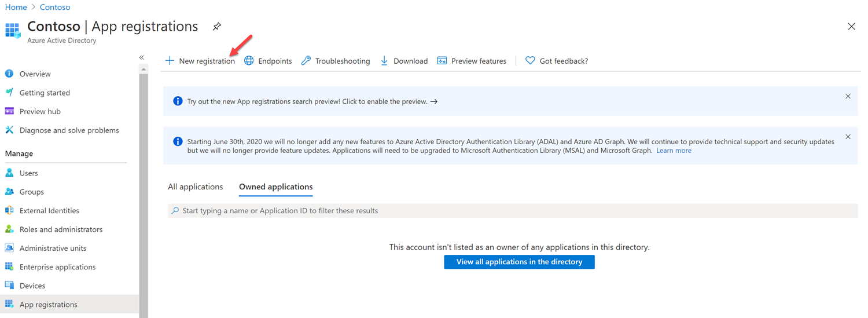Click the Devices monitor icon
The image size is (868, 318).
point(9,286)
